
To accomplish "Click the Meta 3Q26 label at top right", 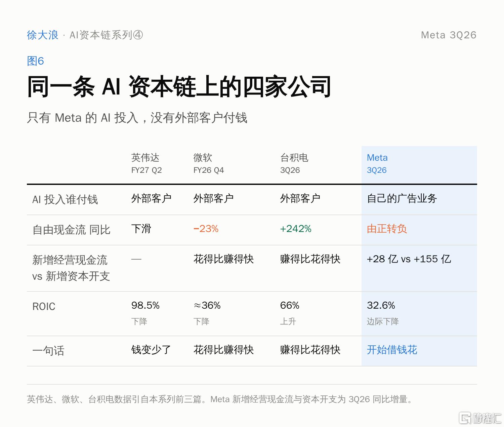I will pos(449,35).
